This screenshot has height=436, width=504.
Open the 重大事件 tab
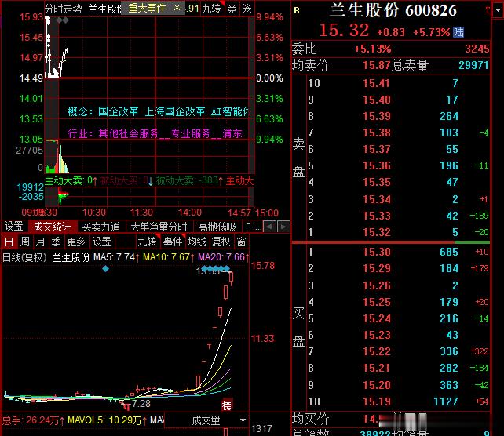pyautogui.click(x=148, y=8)
